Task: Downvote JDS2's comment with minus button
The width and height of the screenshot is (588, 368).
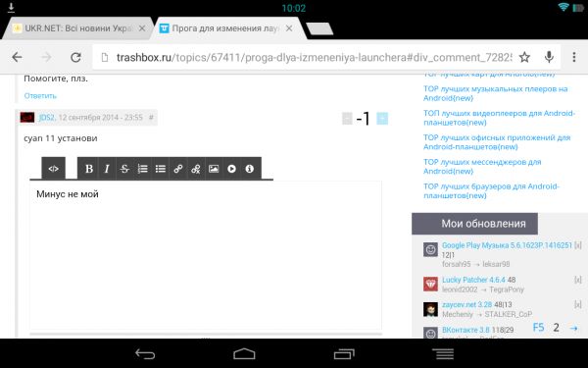Action: click(347, 119)
